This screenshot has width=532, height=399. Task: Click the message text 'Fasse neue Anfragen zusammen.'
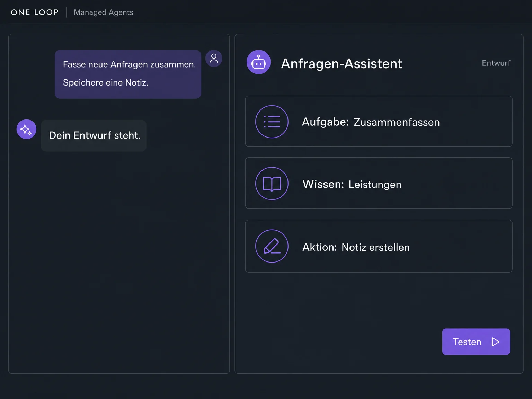(130, 64)
